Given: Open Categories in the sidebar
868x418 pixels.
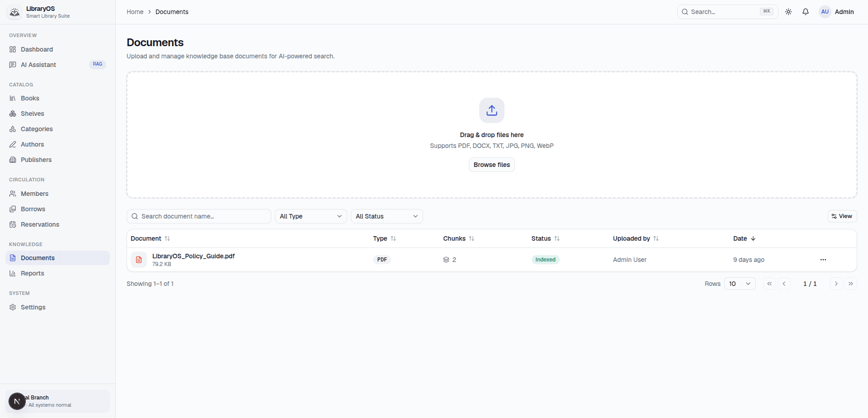Looking at the screenshot, I should [x=58, y=129].
